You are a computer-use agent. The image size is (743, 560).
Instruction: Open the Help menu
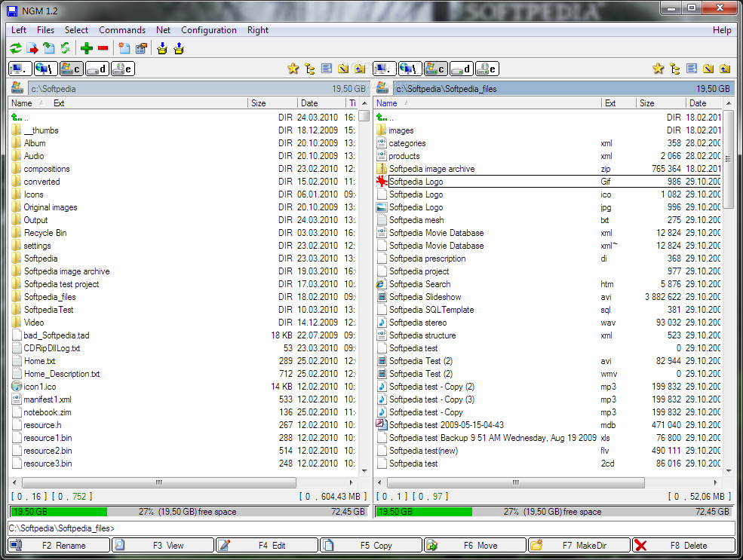click(722, 30)
